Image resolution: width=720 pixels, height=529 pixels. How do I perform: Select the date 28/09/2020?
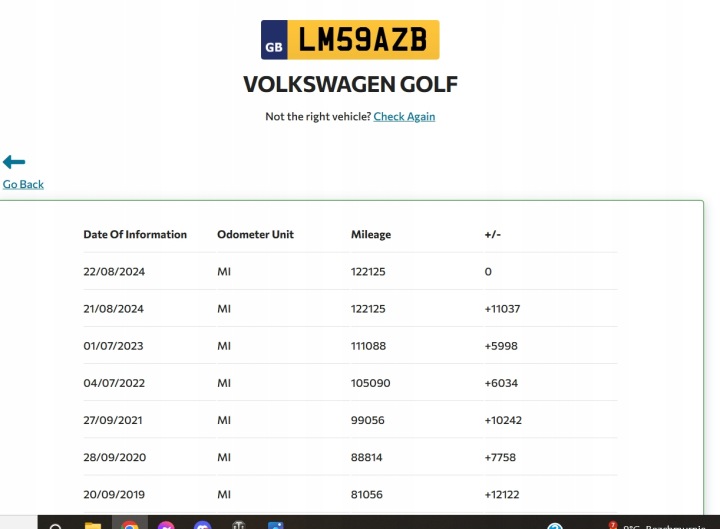(x=115, y=457)
